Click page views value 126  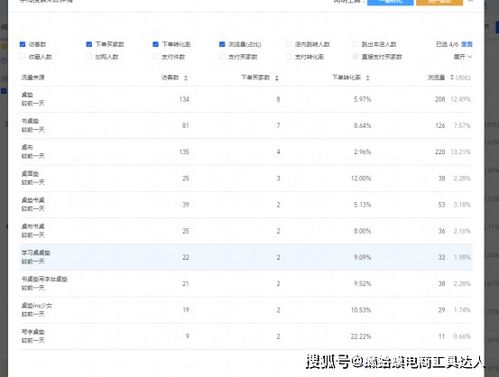tap(440, 126)
